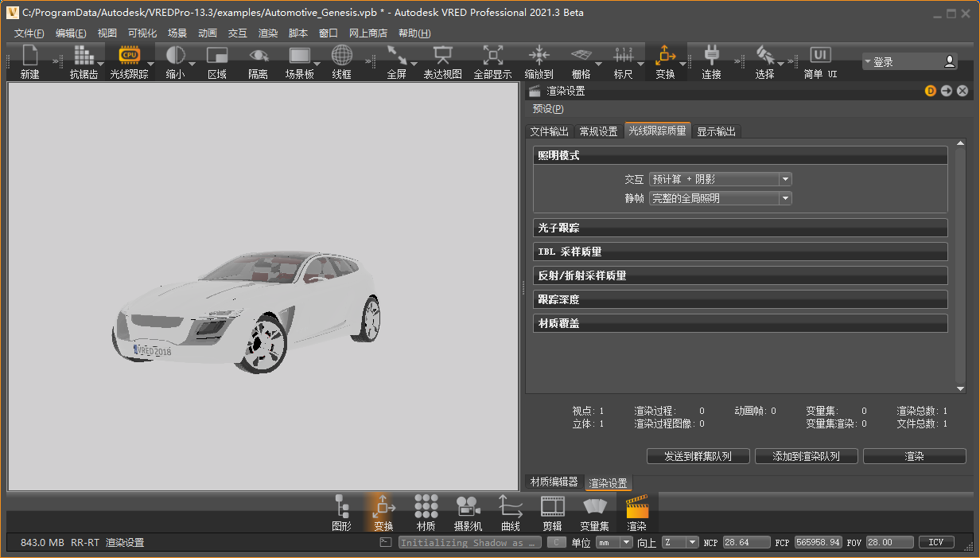Click the 缩放到 zoom-to icon

coord(539,55)
